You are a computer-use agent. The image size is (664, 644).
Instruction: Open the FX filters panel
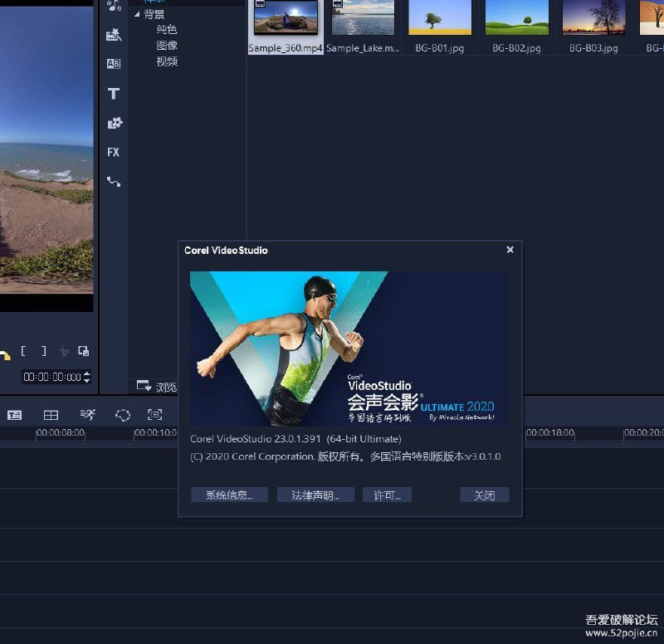(113, 152)
